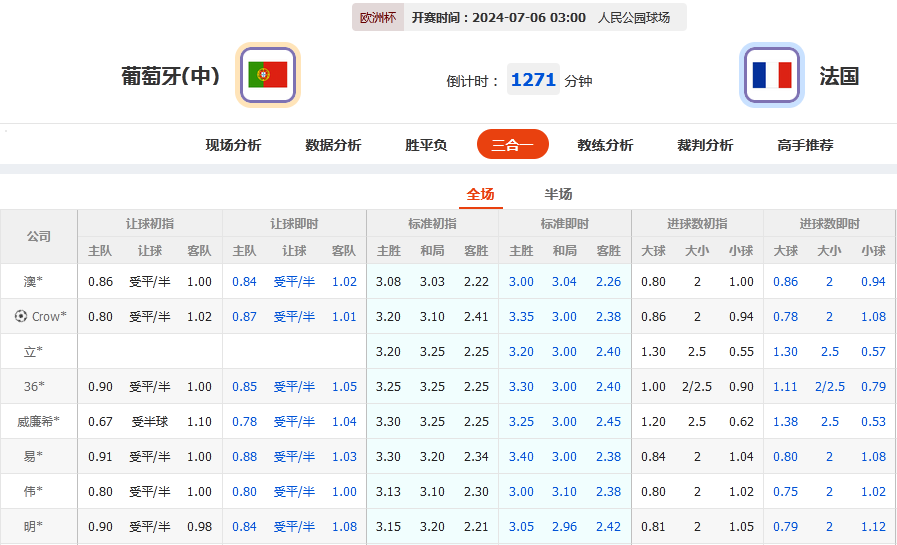Click the 2/2.5 live goal line for 36*

(x=829, y=386)
